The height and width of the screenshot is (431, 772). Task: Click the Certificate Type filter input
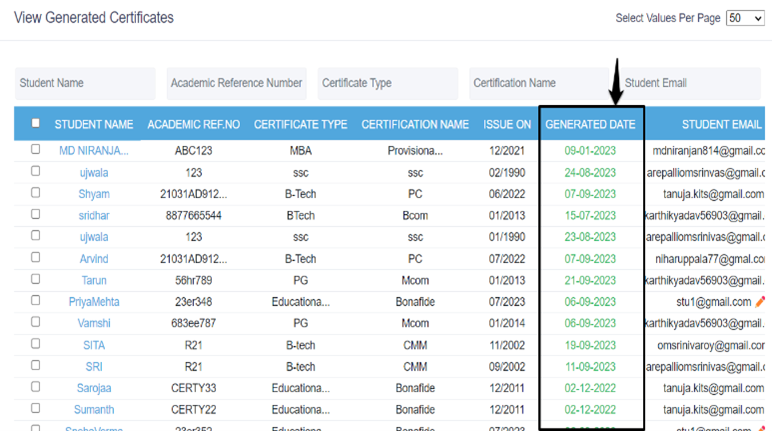click(387, 83)
